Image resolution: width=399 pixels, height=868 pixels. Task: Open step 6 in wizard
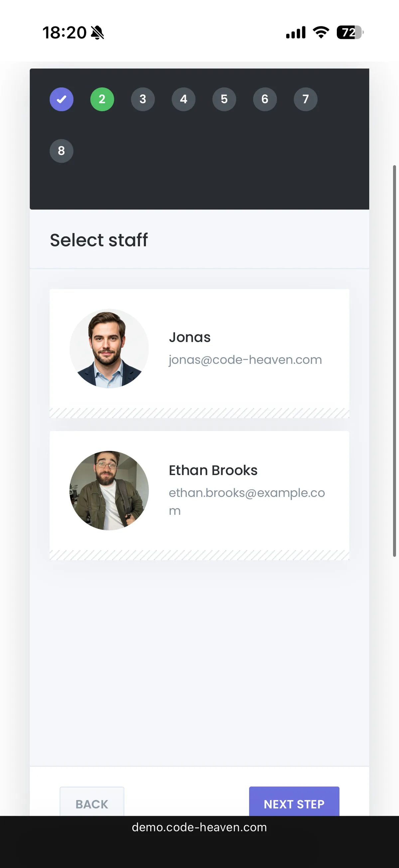pos(265,99)
